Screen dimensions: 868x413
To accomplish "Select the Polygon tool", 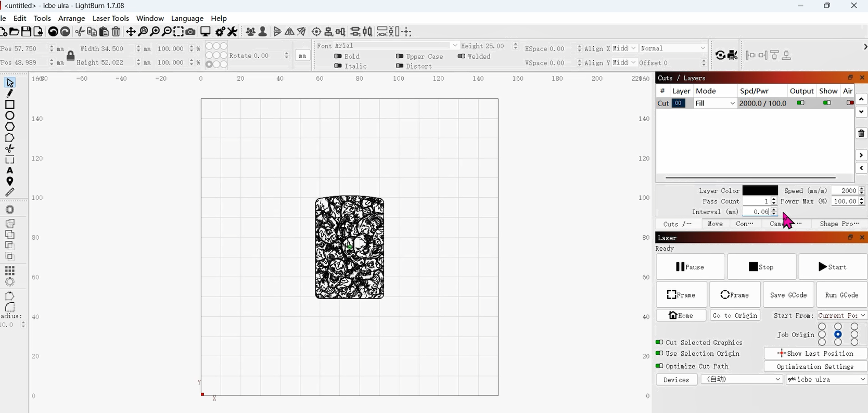I will pyautogui.click(x=10, y=127).
